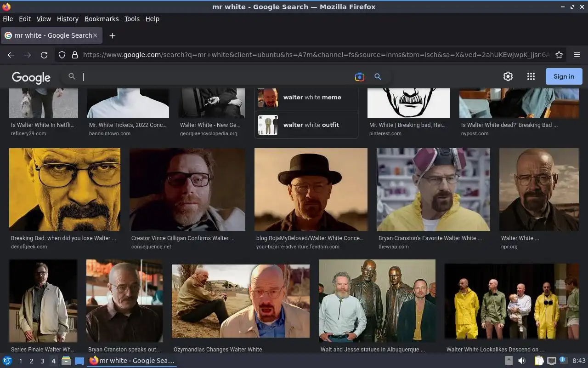Open the Edit menu
The image size is (588, 368).
tap(25, 19)
